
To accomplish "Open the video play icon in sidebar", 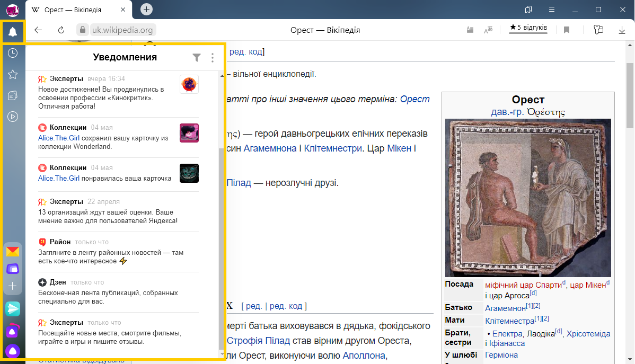I will [13, 117].
